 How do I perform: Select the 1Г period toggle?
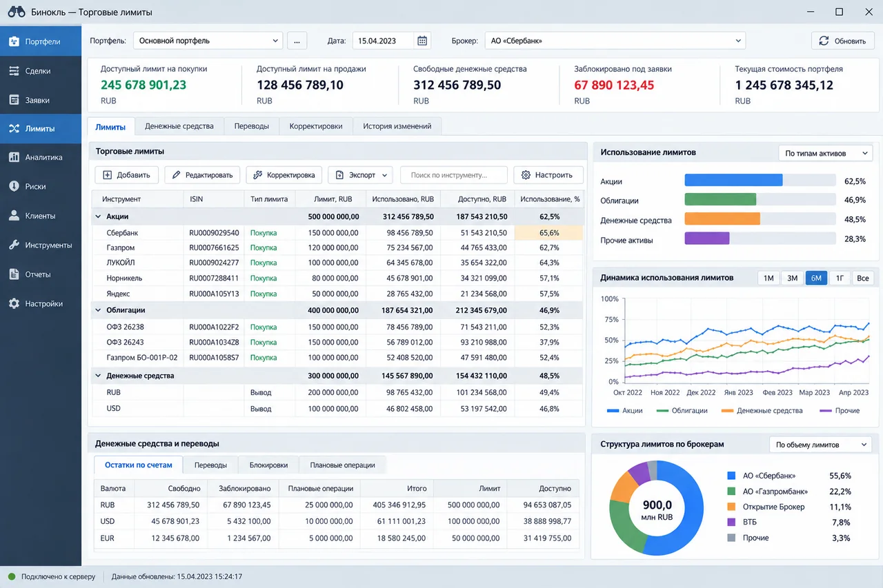point(840,278)
